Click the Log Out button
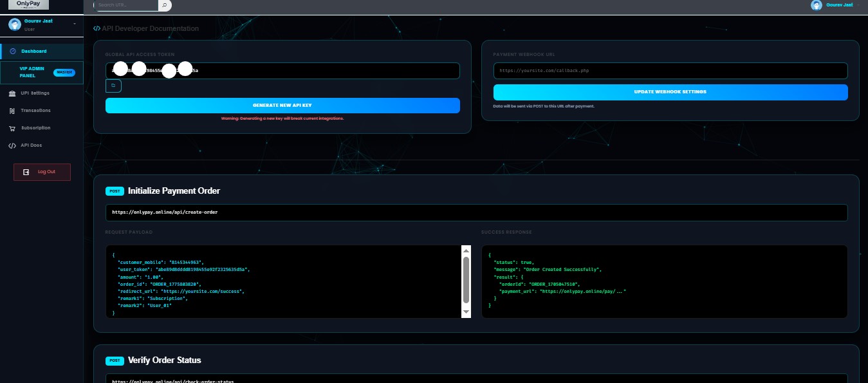The width and height of the screenshot is (868, 383). coord(42,172)
